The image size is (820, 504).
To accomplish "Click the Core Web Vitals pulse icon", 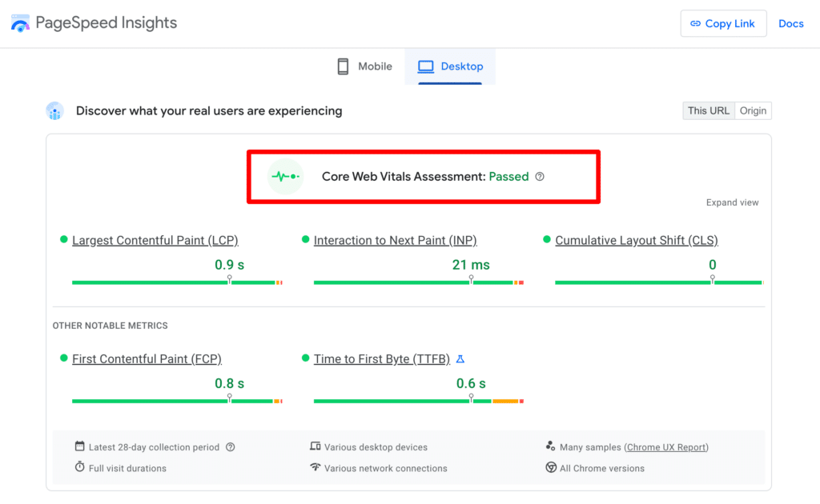I will [285, 177].
